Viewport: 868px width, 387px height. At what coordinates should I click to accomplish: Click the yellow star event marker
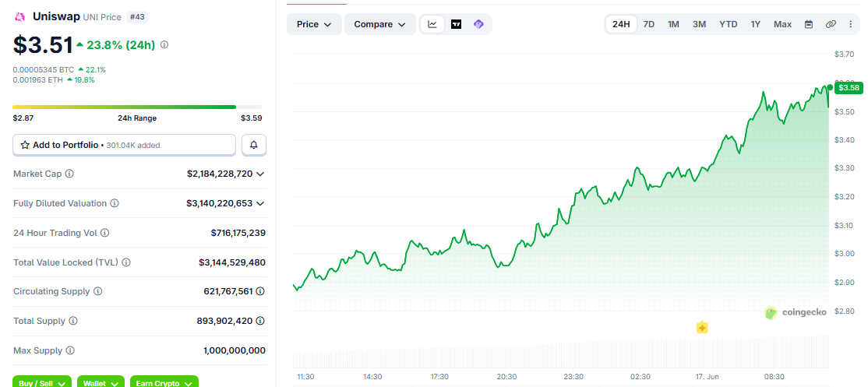(702, 328)
